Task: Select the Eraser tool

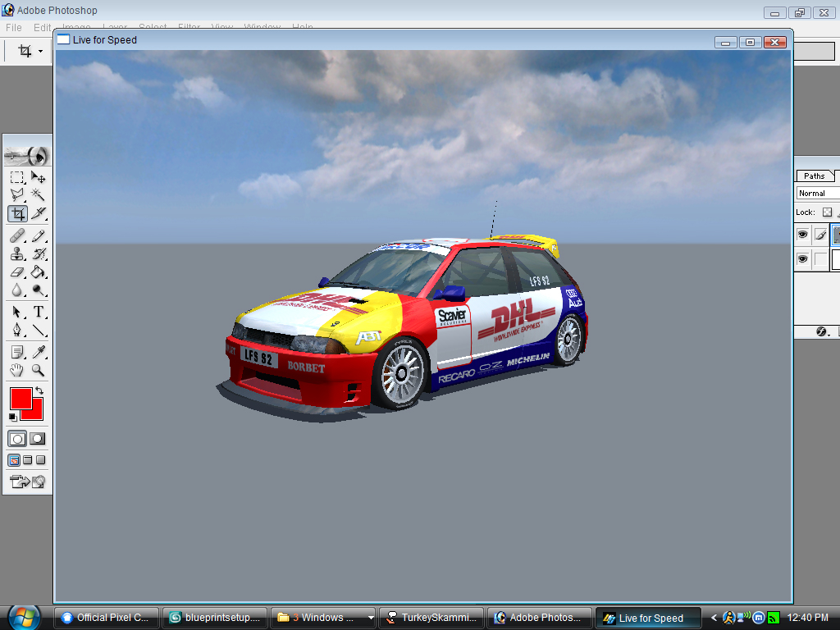Action: 16,272
